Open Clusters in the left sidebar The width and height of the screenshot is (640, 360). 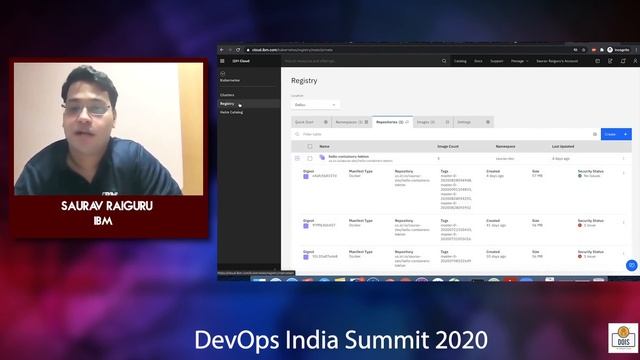227,95
